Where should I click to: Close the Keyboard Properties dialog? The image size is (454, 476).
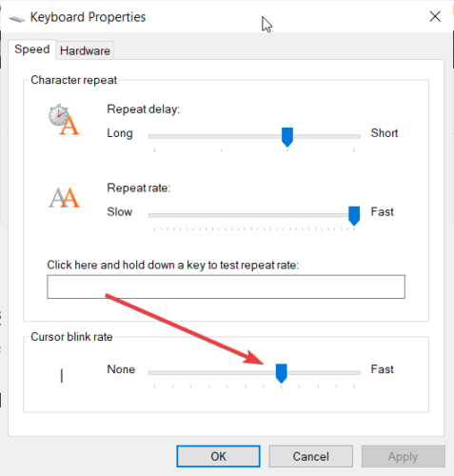coord(435,16)
